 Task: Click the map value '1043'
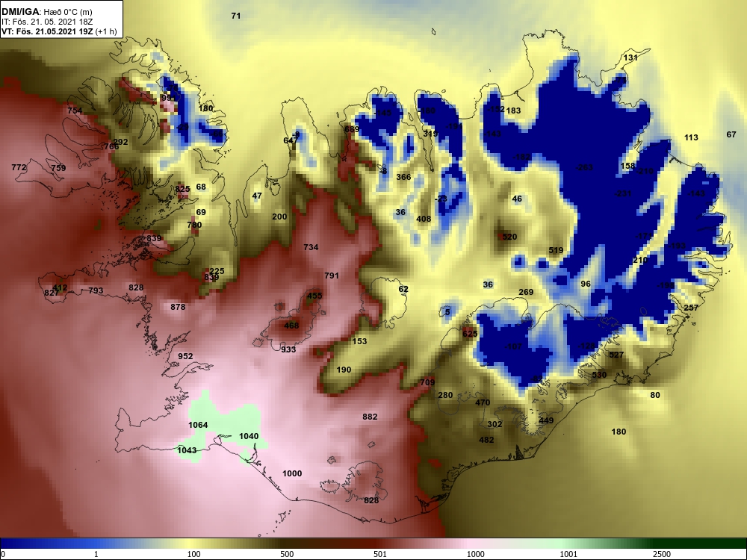187,450
